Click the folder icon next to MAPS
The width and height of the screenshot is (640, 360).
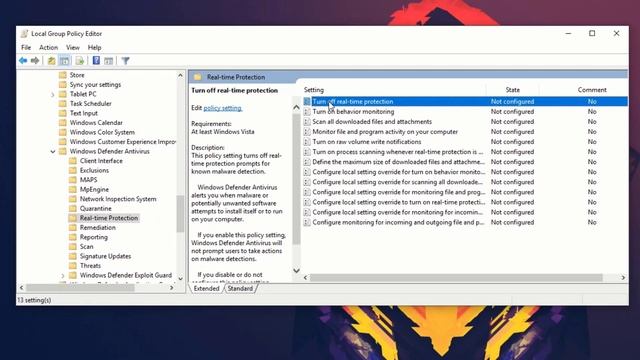click(x=73, y=180)
